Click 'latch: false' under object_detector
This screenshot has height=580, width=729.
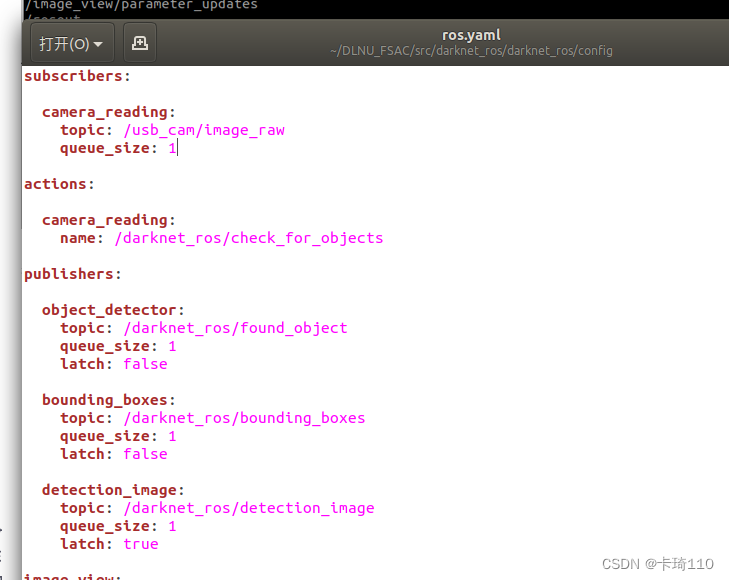point(113,364)
